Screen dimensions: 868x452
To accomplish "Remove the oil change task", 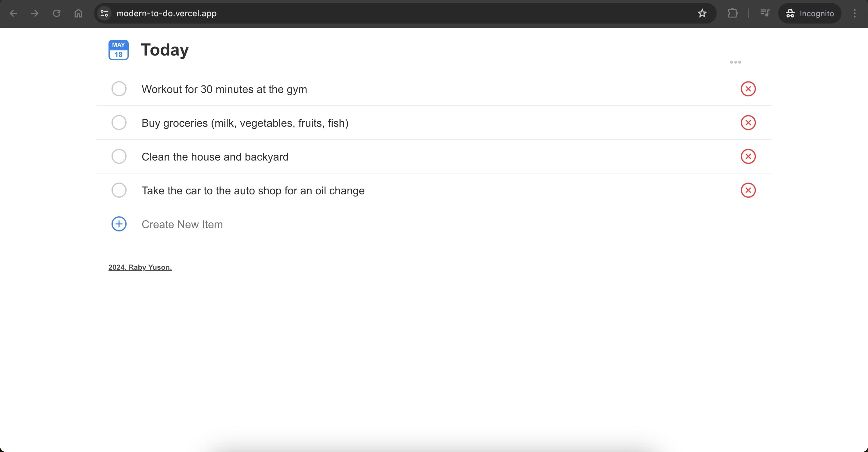I will tap(748, 190).
